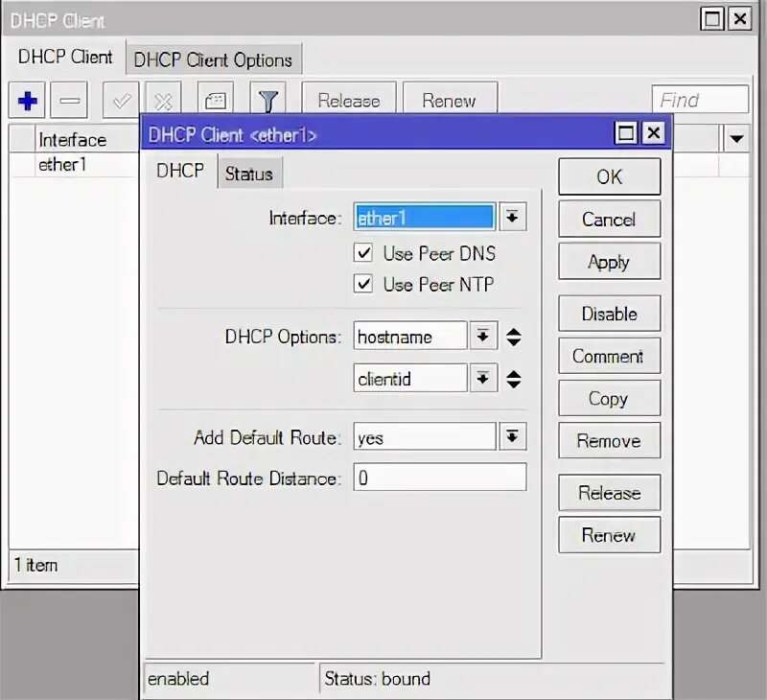Click the Interface column header
The image size is (767, 700).
[x=86, y=140]
